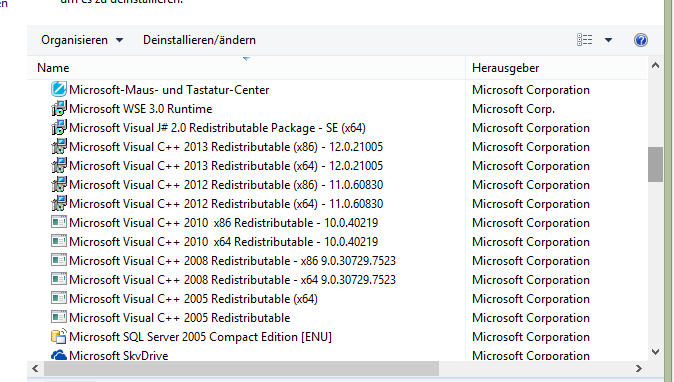This screenshot has height=382, width=674.
Task: Select Visual C++ 2008 Redistributable x64 9.0.30729.7523 text
Action: click(x=232, y=280)
